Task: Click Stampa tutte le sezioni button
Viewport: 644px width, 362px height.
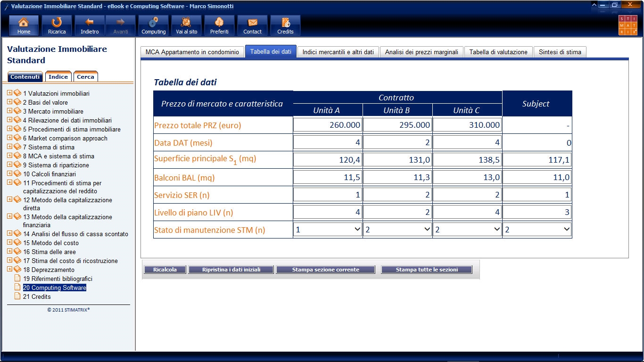Action: tap(426, 270)
